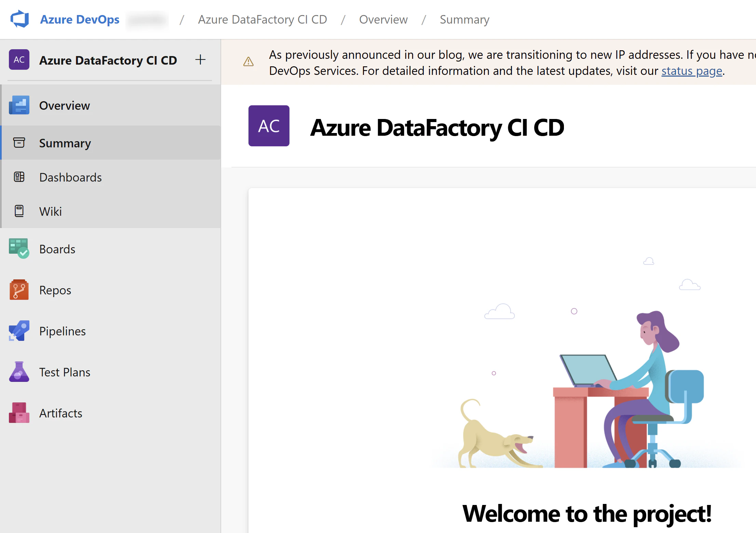
Task: Click the blurred organization name in breadcrumb
Action: [147, 20]
